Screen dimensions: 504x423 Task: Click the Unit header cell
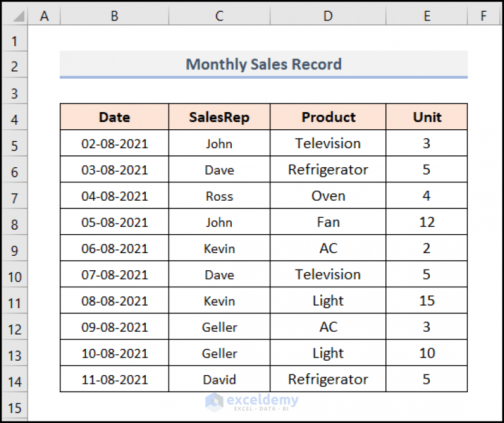(x=427, y=117)
